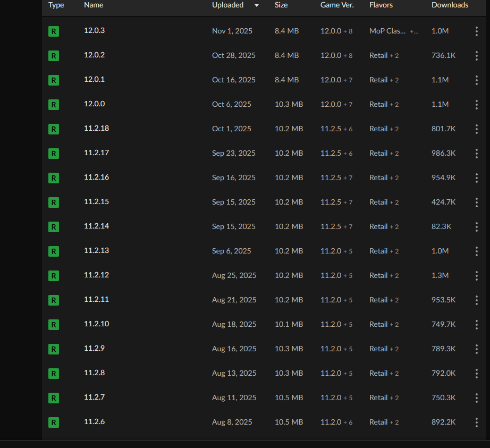Click the '424.7K' downloads value
Viewport: 490px width, 448px height.
click(443, 202)
